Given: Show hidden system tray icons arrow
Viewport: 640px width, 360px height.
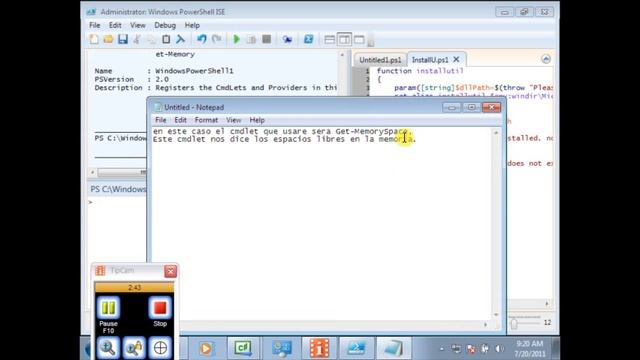Looking at the screenshot, I should 442,349.
